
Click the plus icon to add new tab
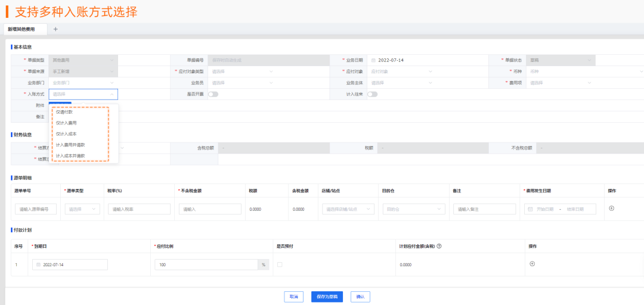coord(55,29)
